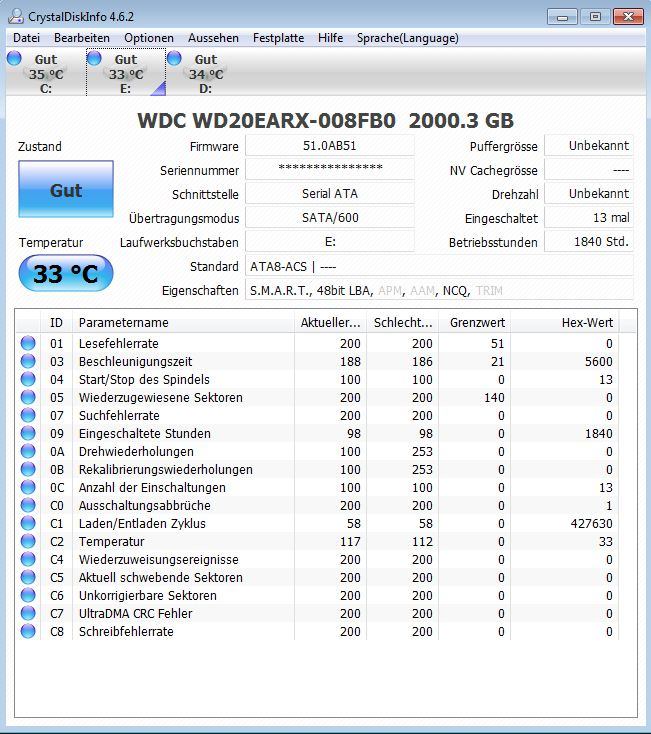The width and height of the screenshot is (651, 734).
Task: Minimize the CrystalDiskInfo window
Action: click(563, 17)
